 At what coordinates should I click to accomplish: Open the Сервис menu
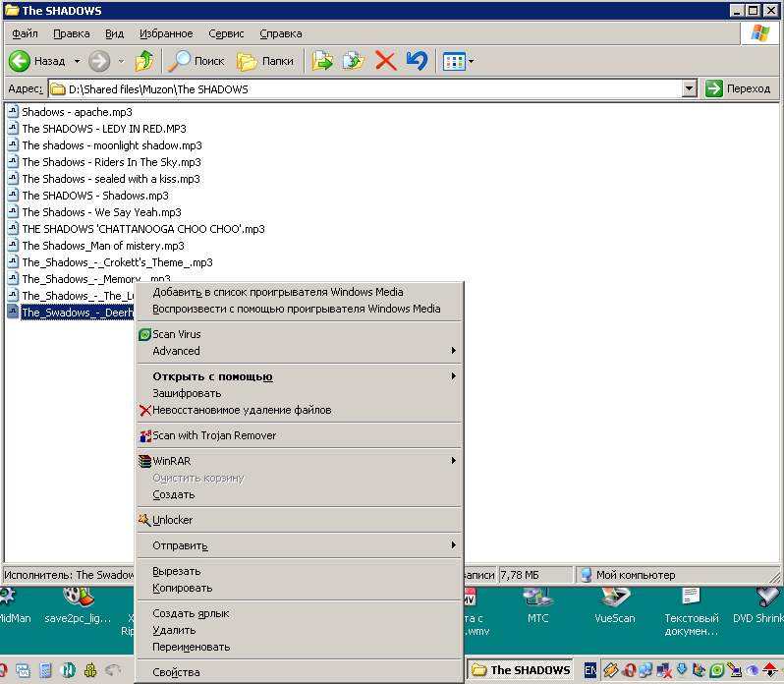226,33
